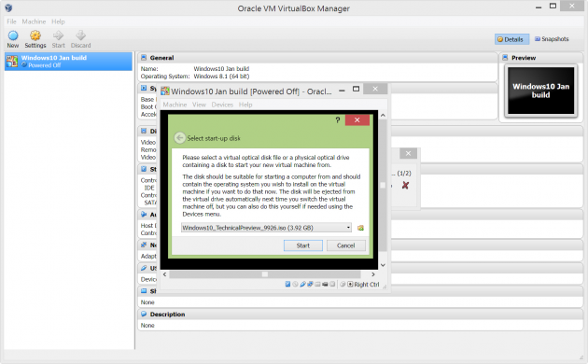Image resolution: width=588 pixels, height=364 pixels.
Task: Click the VM window horizontal scroll left arrow
Action: (164, 274)
